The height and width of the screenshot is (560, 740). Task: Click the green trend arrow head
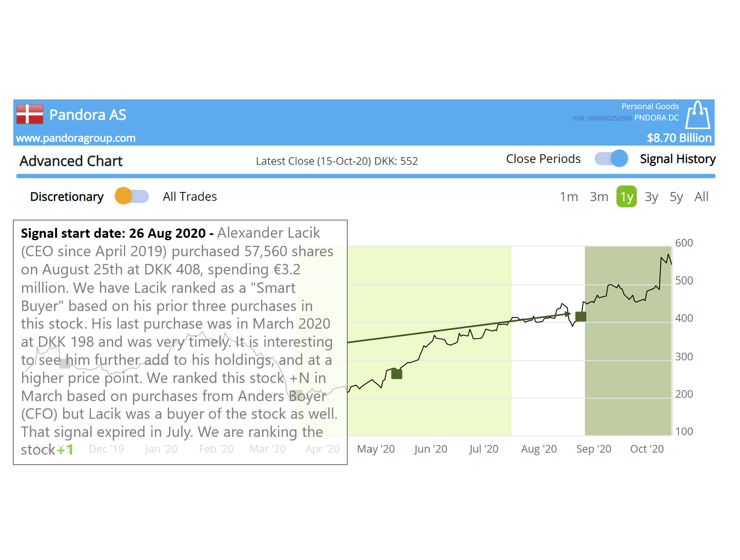click(x=567, y=314)
